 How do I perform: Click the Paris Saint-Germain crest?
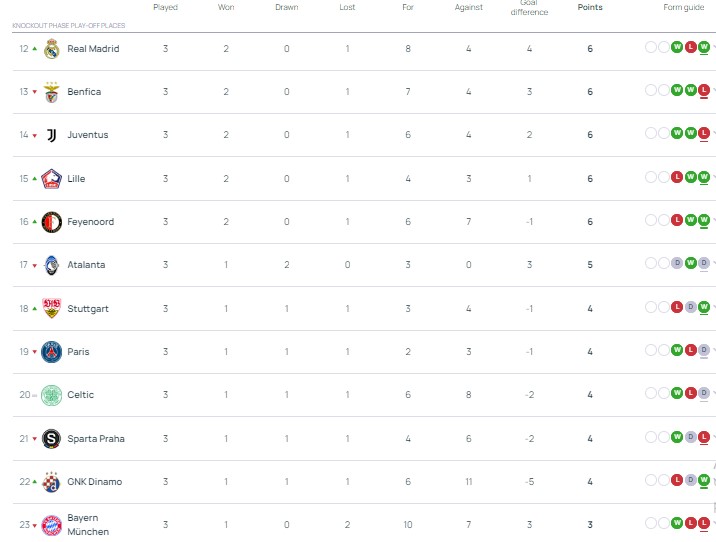(52, 352)
